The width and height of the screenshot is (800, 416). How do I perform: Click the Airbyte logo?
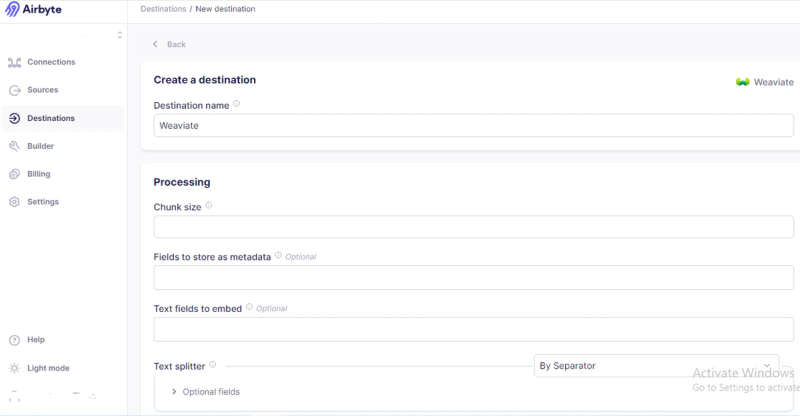(33, 9)
